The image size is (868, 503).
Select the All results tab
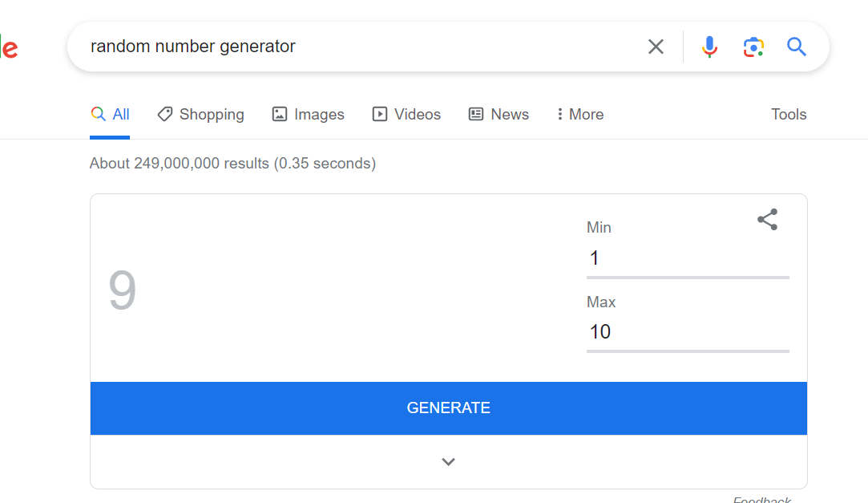(x=110, y=114)
